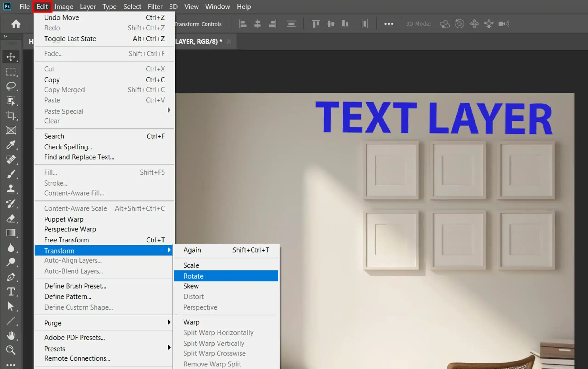Open the Edit Toolbar three-dots button
The height and width of the screenshot is (369, 588).
pos(11,365)
